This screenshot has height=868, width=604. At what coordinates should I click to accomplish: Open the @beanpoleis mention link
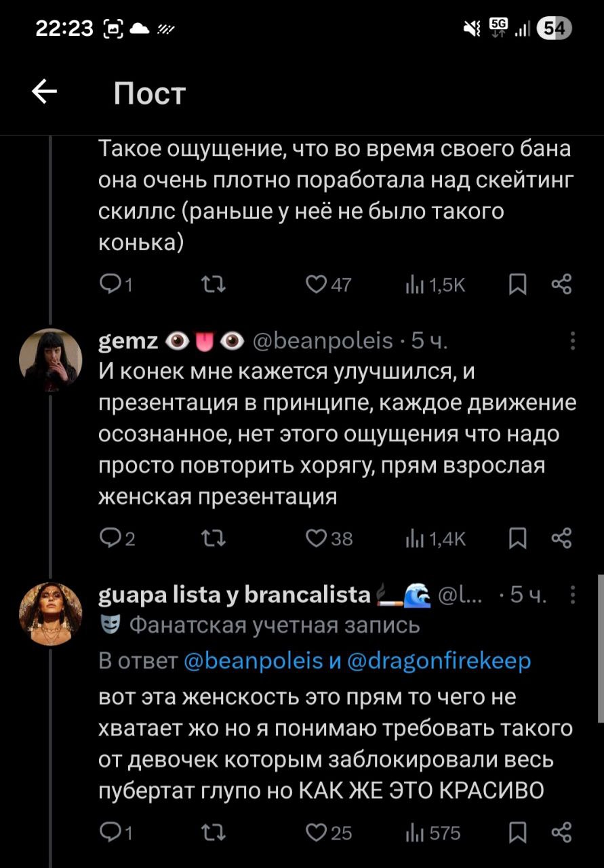pos(254,661)
